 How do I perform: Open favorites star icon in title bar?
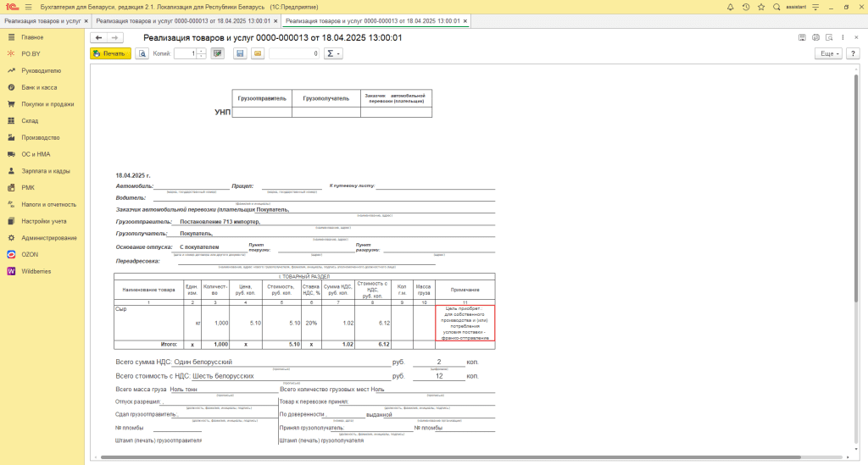(x=761, y=7)
